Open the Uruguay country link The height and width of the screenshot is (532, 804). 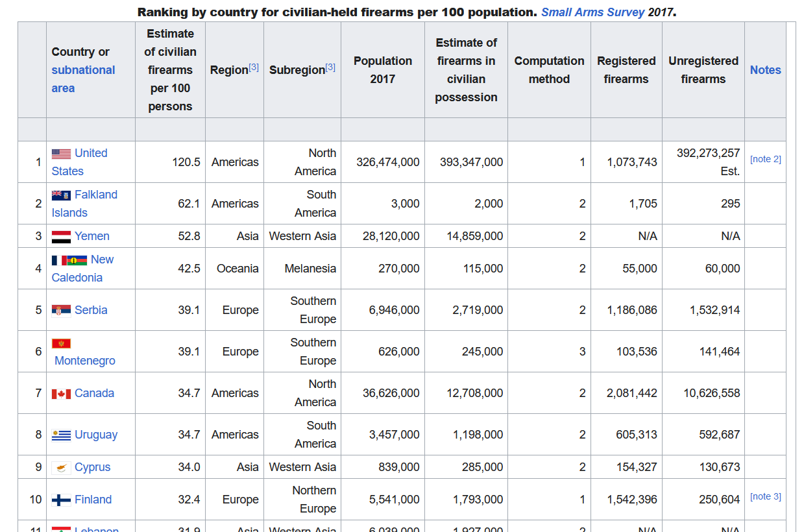coord(96,435)
